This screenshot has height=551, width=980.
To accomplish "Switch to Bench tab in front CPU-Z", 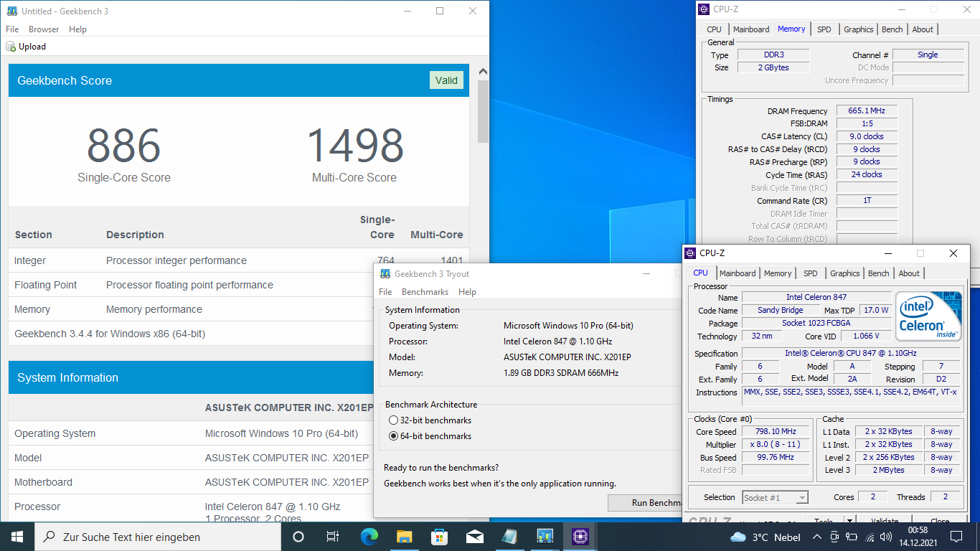I will point(879,273).
